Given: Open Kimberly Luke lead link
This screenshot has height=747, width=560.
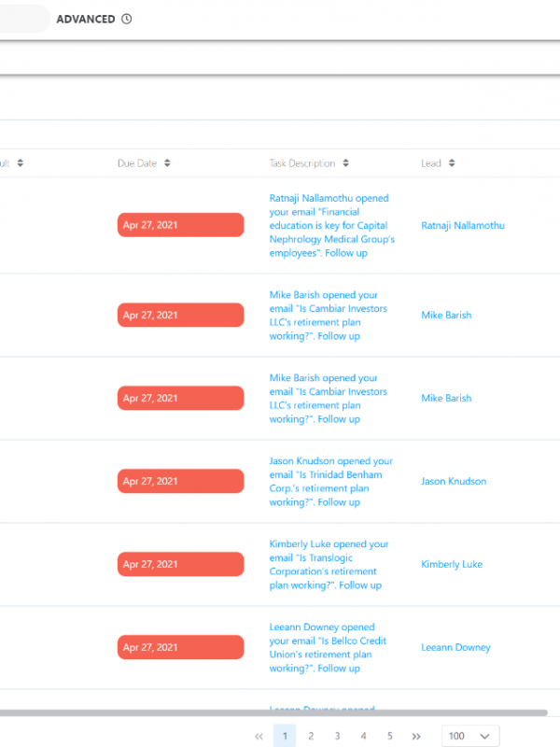Looking at the screenshot, I should 452,564.
